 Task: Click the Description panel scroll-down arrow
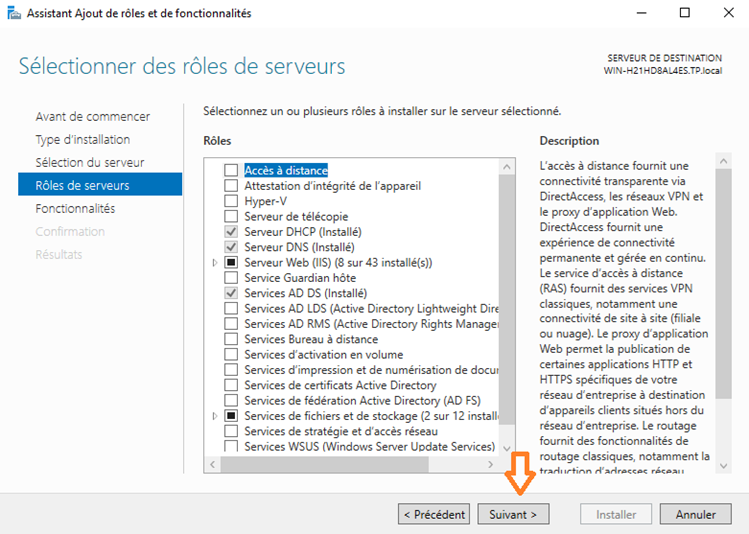(724, 466)
